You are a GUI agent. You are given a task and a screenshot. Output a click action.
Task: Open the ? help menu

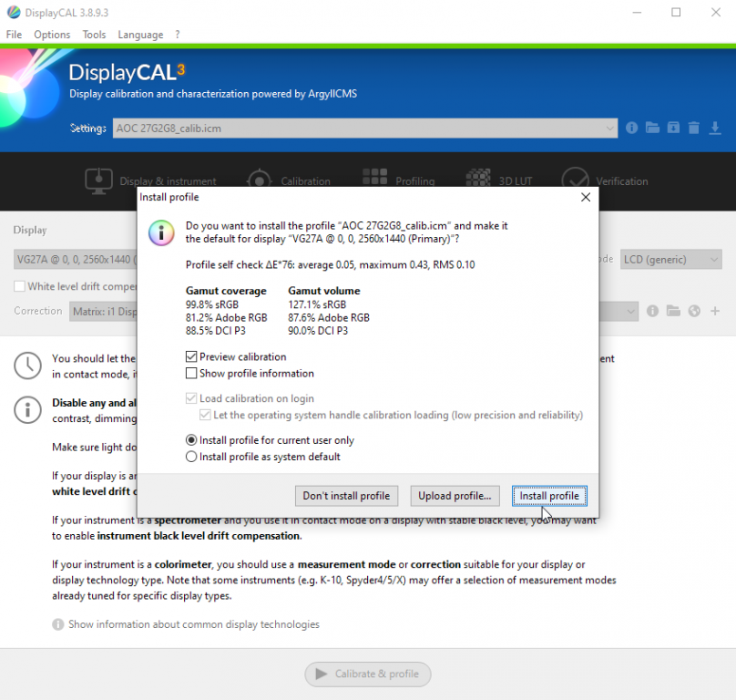[x=178, y=35]
